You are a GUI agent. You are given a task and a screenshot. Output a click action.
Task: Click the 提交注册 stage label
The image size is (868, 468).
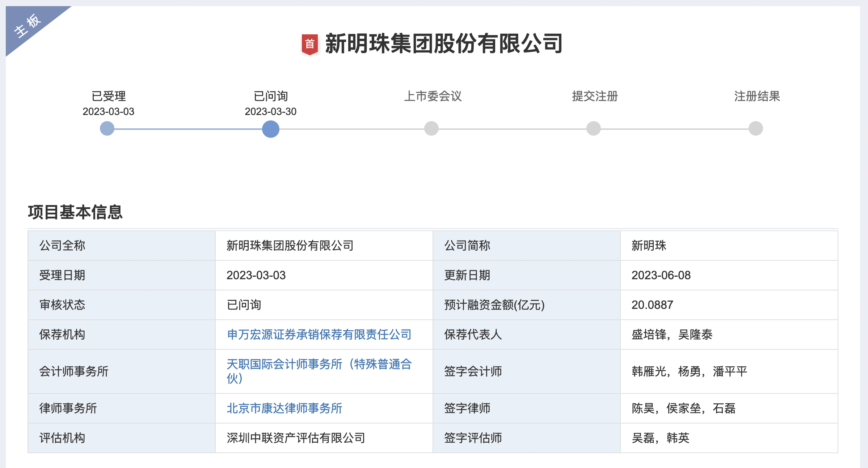click(x=595, y=96)
